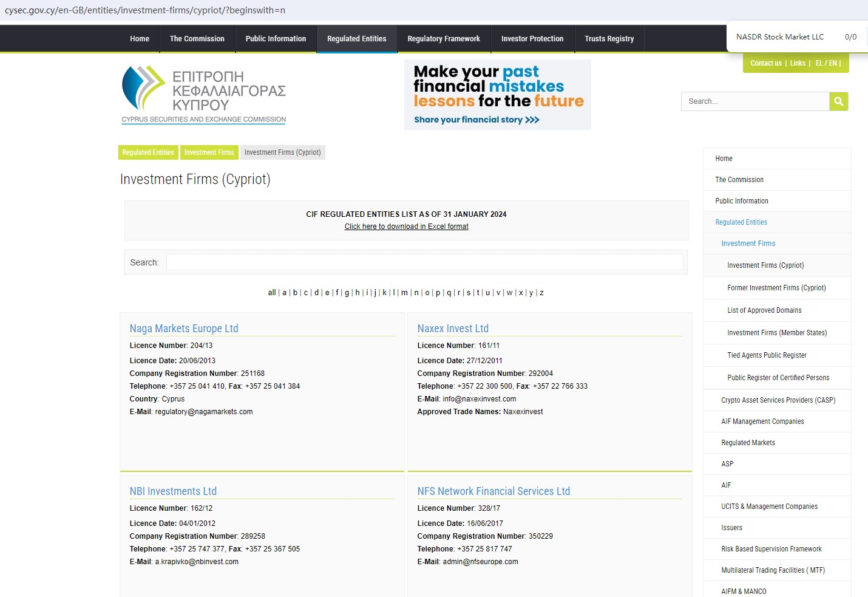Open the NBI Investments Ltd entry
Image resolution: width=868 pixels, height=597 pixels.
click(x=173, y=491)
